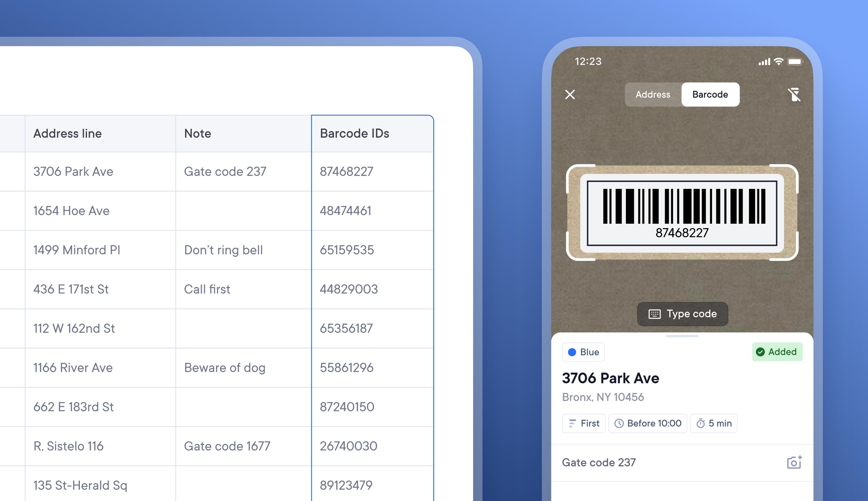
Task: Click the Gate code 1677 note
Action: coord(243,446)
